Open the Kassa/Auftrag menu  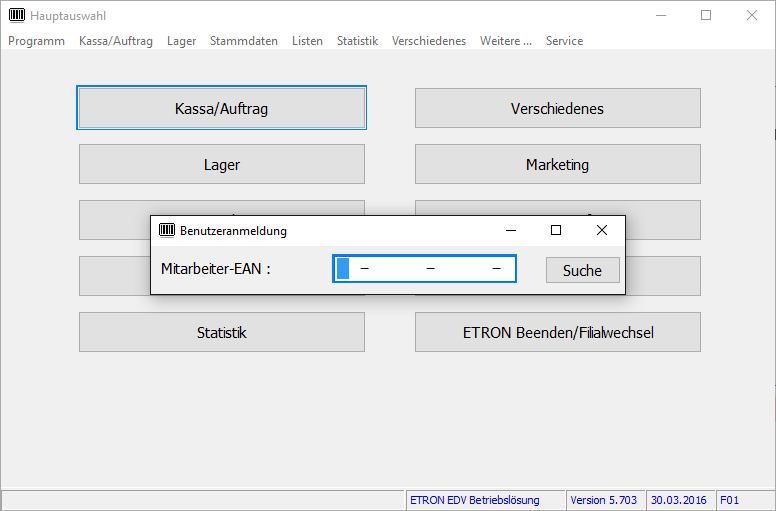click(116, 41)
